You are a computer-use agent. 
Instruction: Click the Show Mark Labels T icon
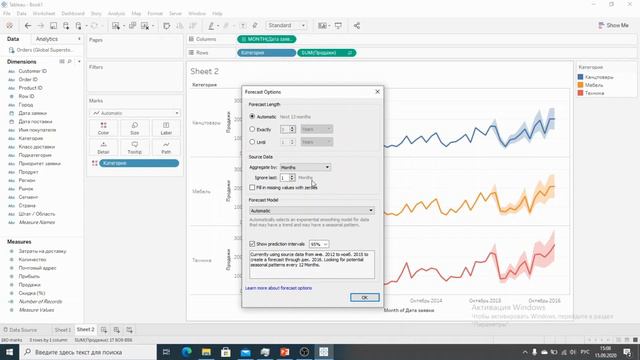(x=243, y=26)
